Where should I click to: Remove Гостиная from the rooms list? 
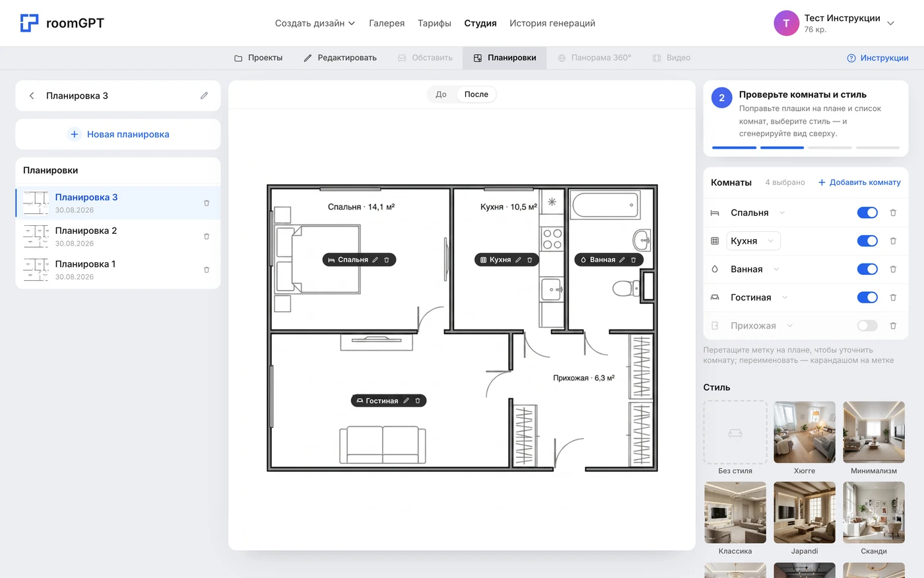coord(893,297)
